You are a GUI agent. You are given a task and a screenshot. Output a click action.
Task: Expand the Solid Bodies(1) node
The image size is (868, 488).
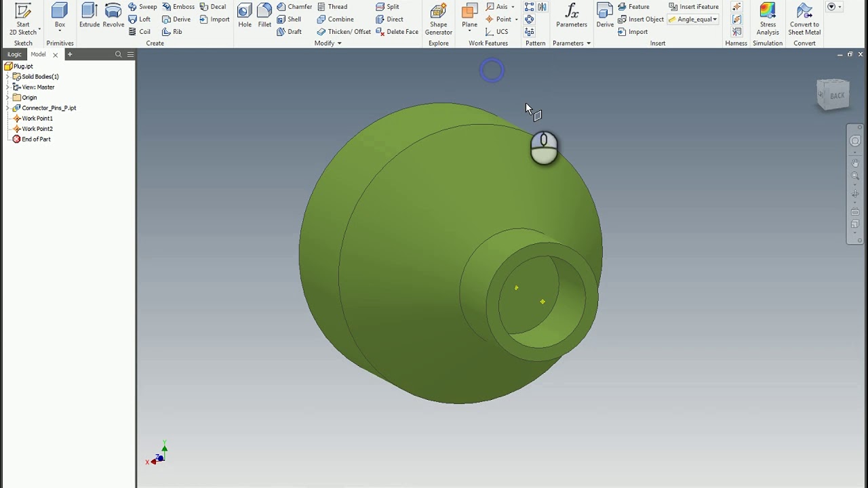click(7, 77)
